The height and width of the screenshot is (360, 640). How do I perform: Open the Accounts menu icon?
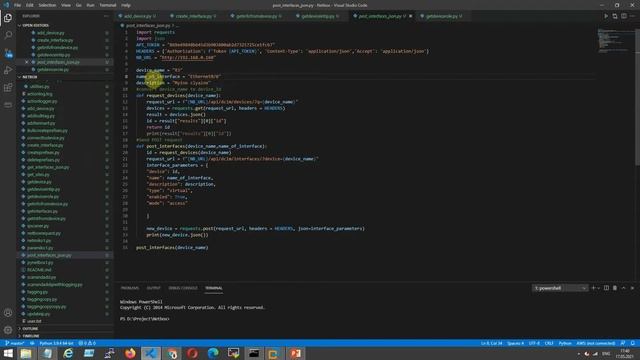pos(8,313)
